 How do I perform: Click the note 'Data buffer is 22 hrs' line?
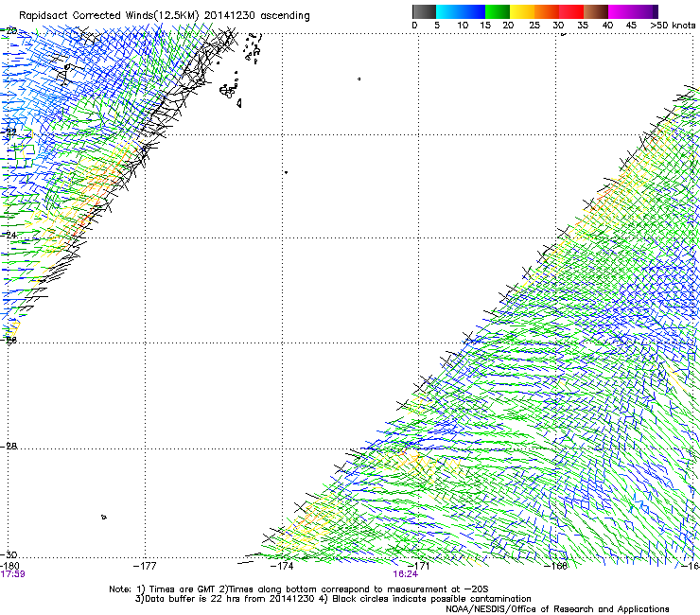333,599
